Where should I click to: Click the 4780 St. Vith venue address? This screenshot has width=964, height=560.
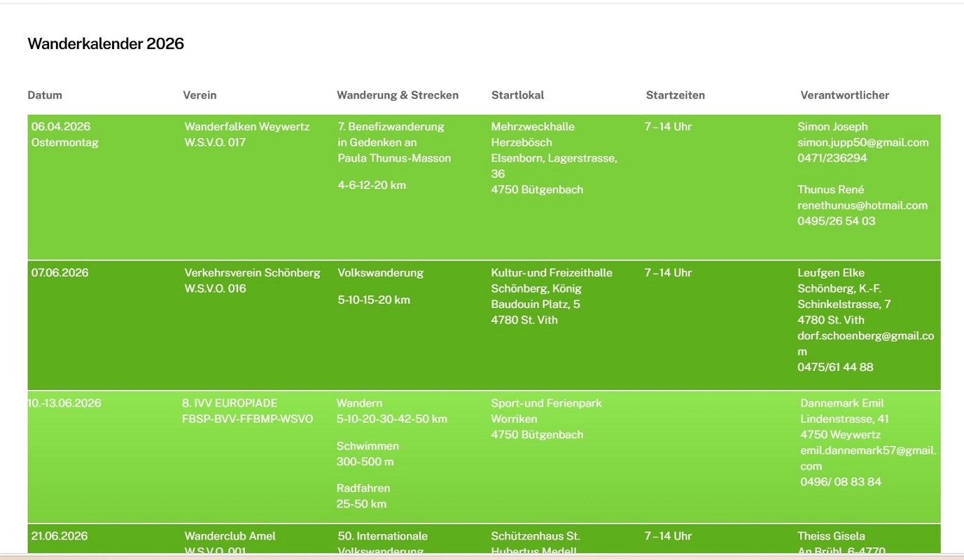click(x=524, y=321)
